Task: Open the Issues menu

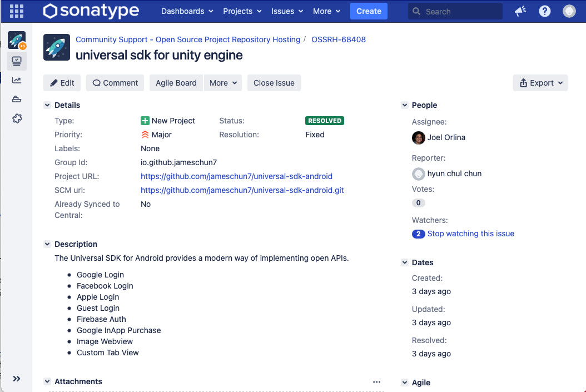Action: (287, 11)
